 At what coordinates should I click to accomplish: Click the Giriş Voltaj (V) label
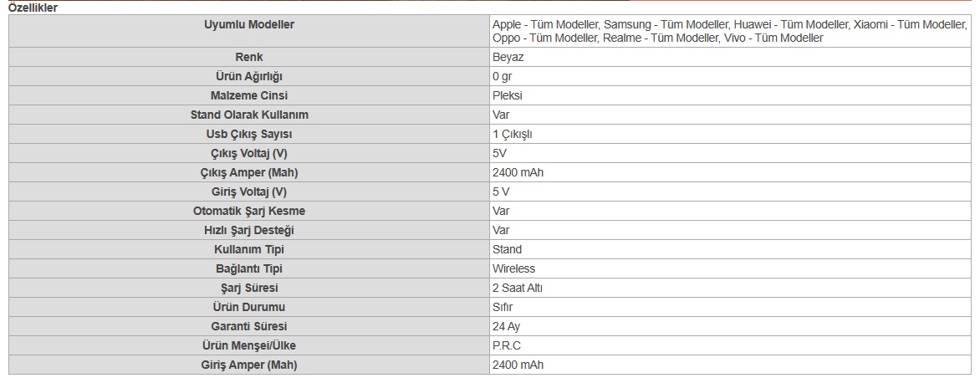click(x=249, y=192)
